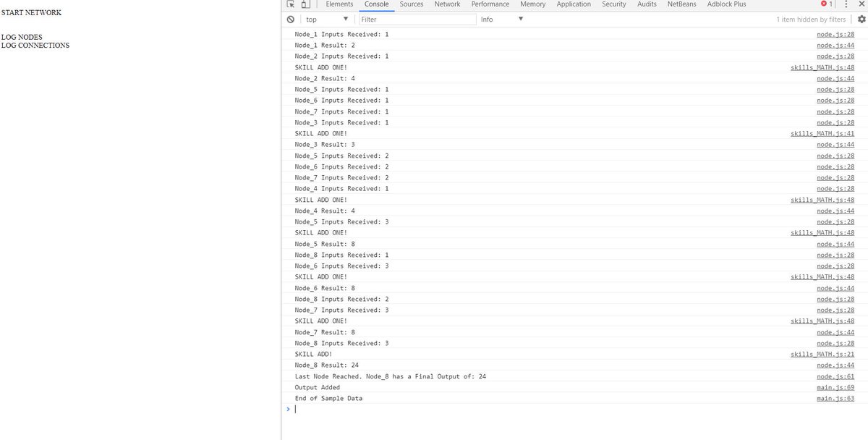
Task: Click START NETWORK on the page
Action: (31, 12)
